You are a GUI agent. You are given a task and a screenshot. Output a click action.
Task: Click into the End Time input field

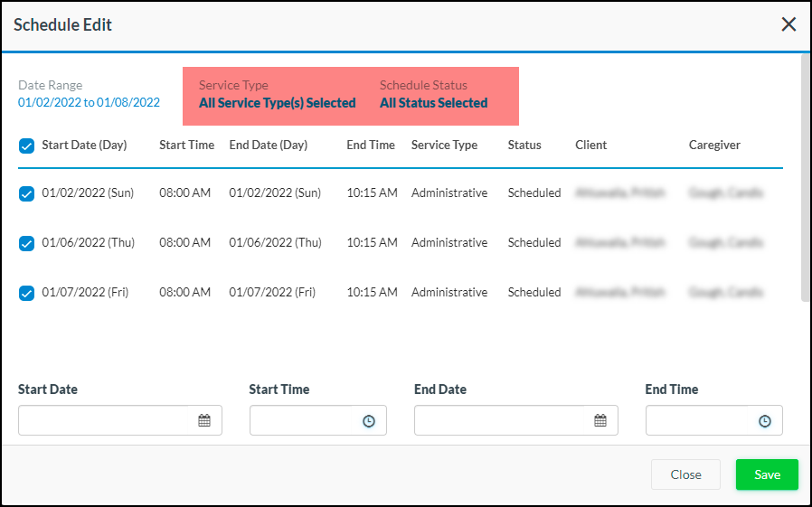click(699, 420)
